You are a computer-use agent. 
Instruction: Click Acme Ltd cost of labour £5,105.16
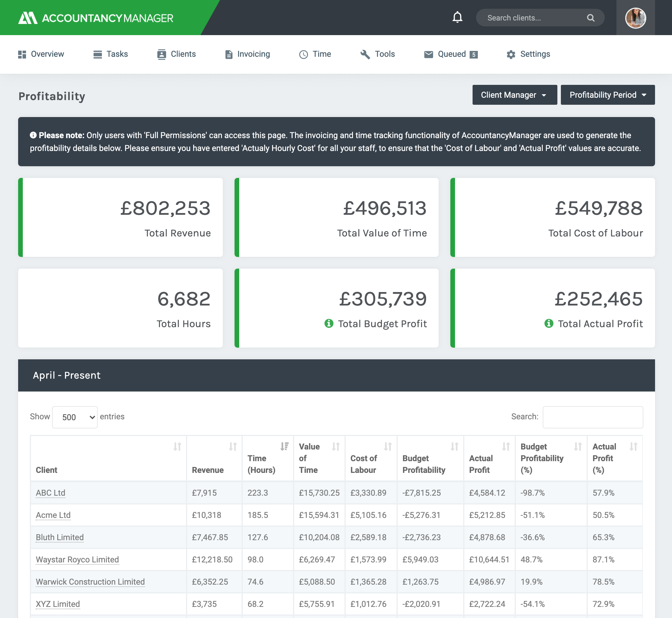(x=371, y=515)
